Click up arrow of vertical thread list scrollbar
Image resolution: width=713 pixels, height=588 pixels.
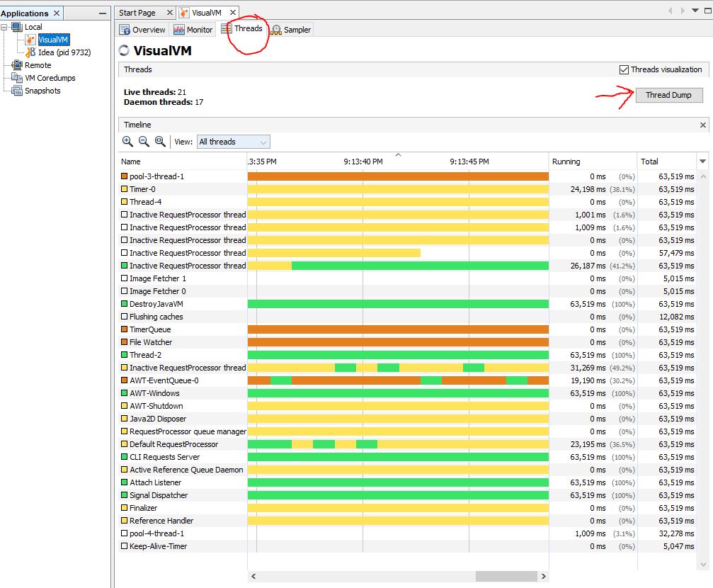[704, 176]
